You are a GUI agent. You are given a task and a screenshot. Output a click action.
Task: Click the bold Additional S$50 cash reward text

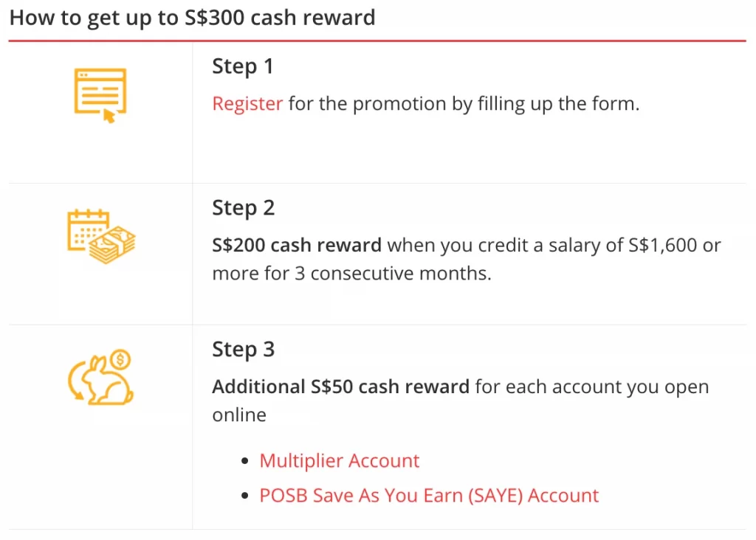click(341, 387)
